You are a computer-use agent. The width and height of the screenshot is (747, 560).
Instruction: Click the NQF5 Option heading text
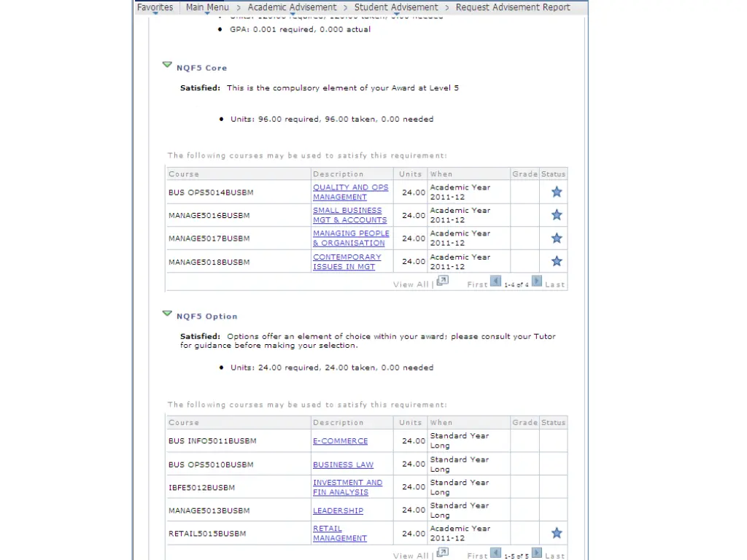206,316
